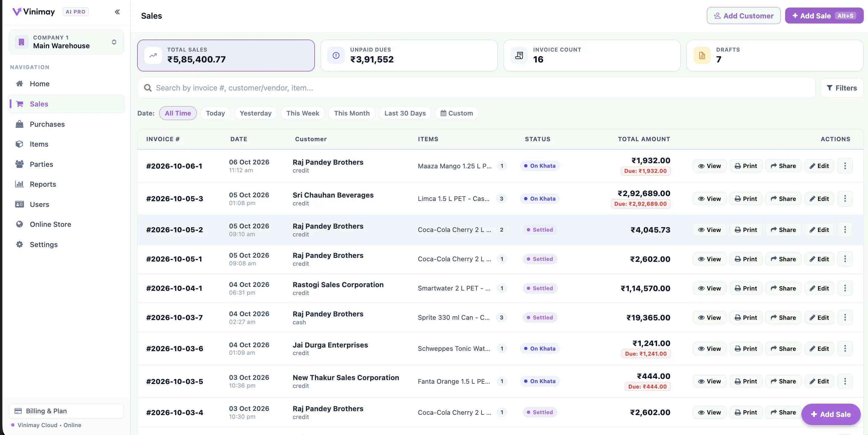View invoice #2026-10-06-1
The height and width of the screenshot is (435, 868).
click(x=709, y=166)
